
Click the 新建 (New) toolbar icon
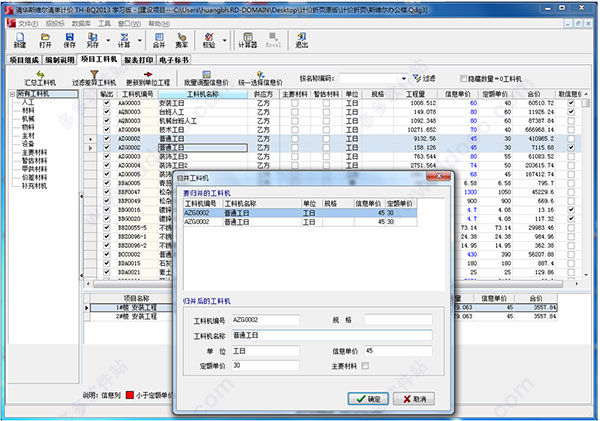coord(20,40)
